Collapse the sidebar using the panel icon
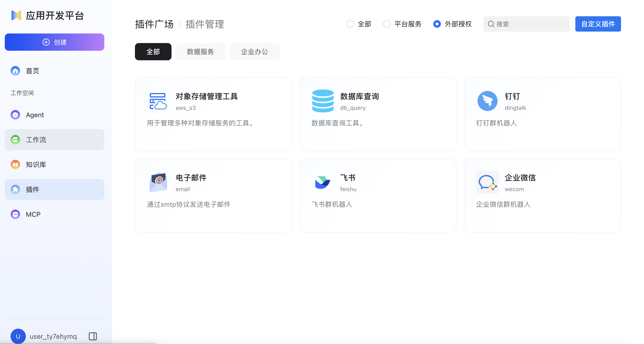This screenshot has width=644, height=344. [x=93, y=336]
